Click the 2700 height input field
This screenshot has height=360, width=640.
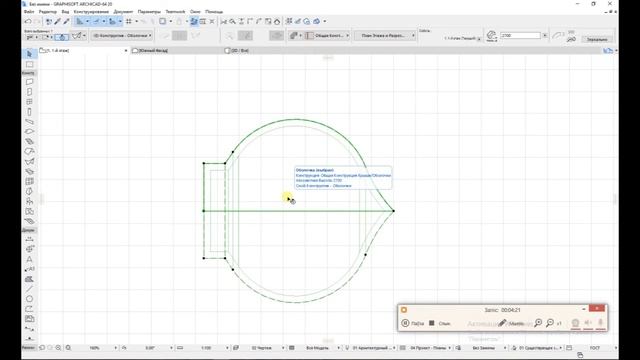pyautogui.click(x=520, y=36)
